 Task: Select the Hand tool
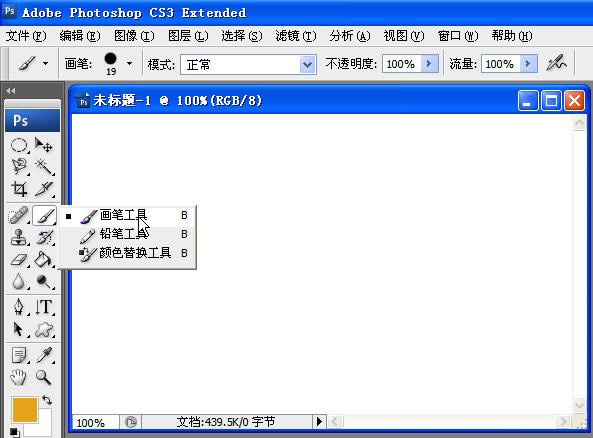click(x=19, y=377)
